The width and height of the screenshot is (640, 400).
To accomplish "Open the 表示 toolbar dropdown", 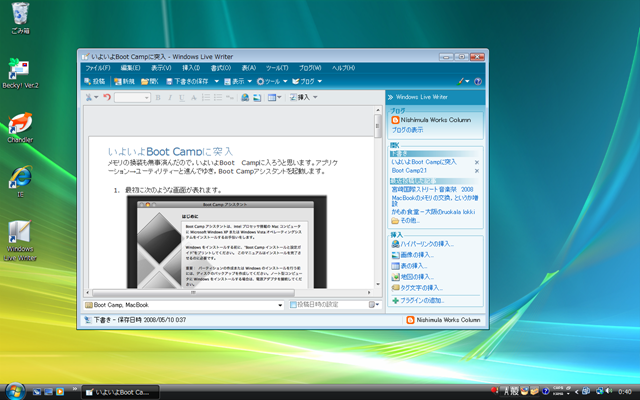I will coord(238,82).
